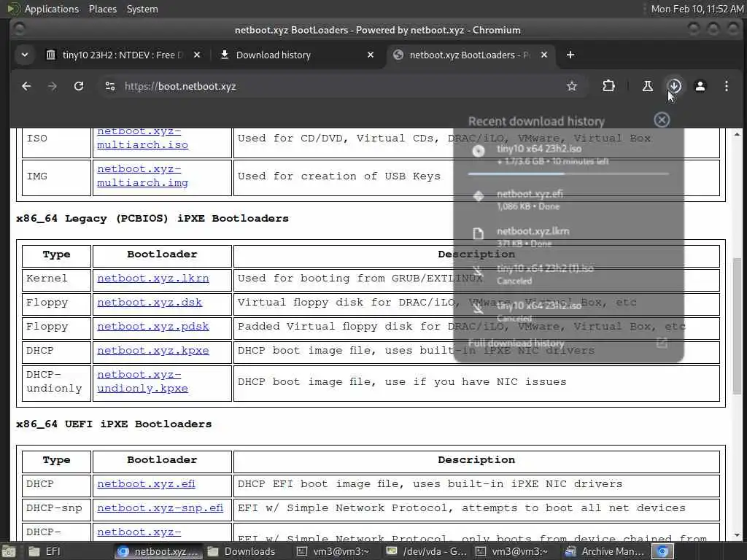Screen dimensions: 747x560
Task: Expand the tab search dropdown chevron
Action: pos(25,55)
